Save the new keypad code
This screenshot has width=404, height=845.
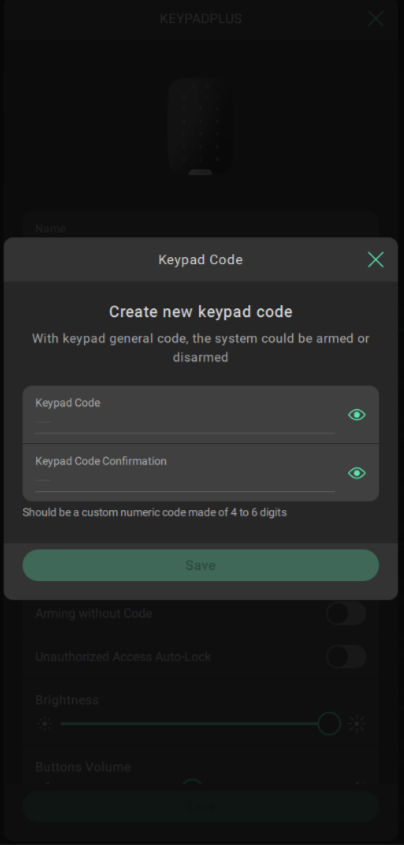200,565
